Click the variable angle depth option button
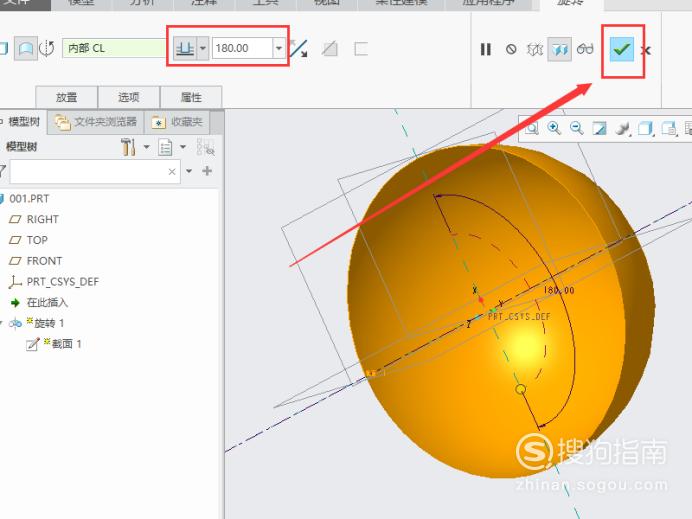The height and width of the screenshot is (519, 692). click(185, 48)
